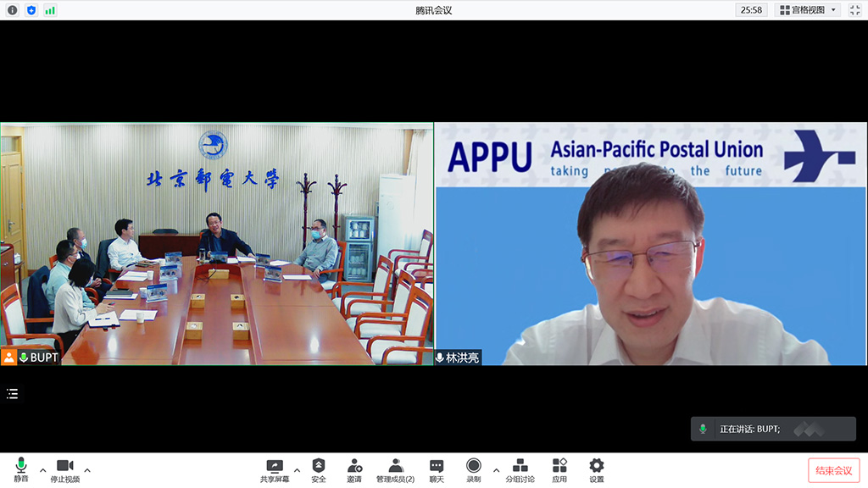This screenshot has width=868, height=488.
Task: Click Share Screen (共享屏幕)
Action: pyautogui.click(x=274, y=470)
